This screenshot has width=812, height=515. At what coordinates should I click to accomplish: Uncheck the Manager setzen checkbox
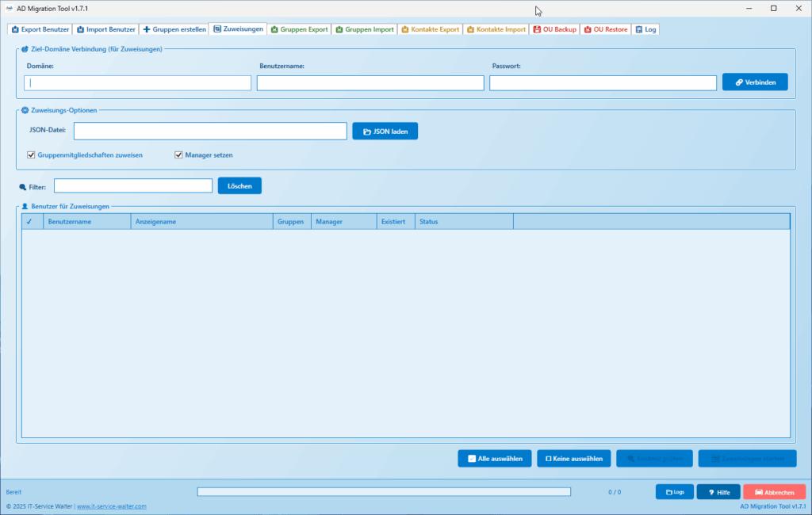178,155
